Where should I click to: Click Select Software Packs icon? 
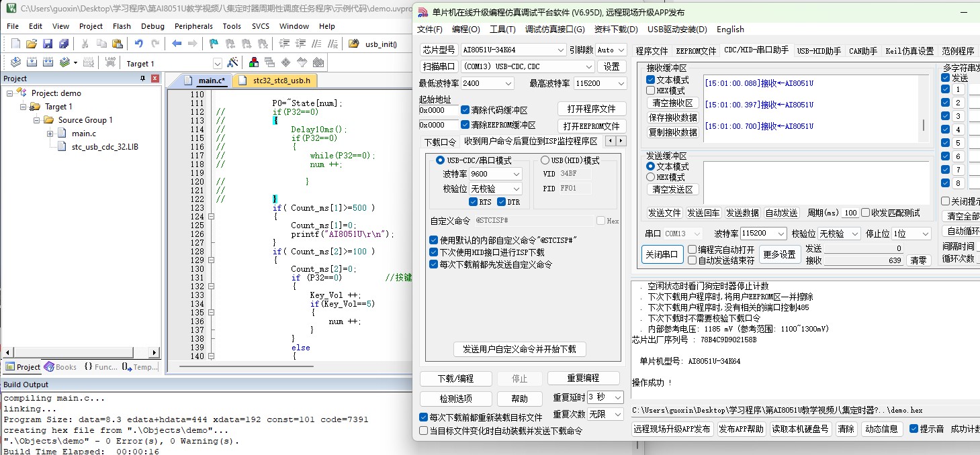302,62
